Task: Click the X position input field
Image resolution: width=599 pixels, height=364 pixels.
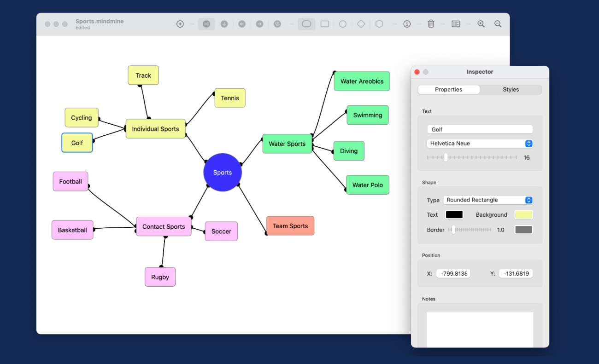Action: [453, 274]
